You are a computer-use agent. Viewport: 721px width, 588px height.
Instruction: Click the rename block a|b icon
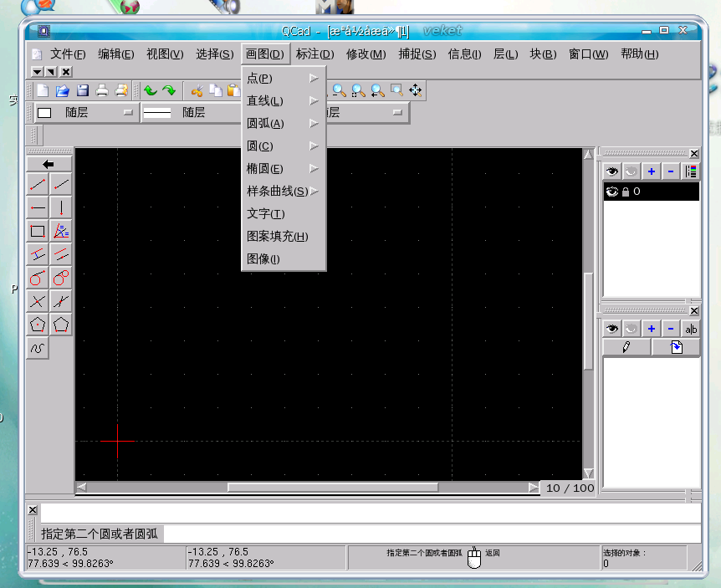[691, 329]
